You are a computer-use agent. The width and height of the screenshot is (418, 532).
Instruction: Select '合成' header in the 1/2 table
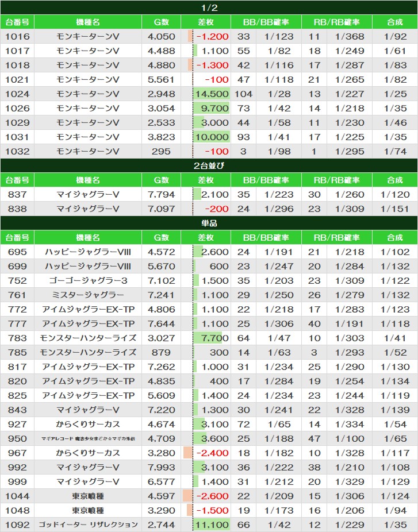pos(395,22)
